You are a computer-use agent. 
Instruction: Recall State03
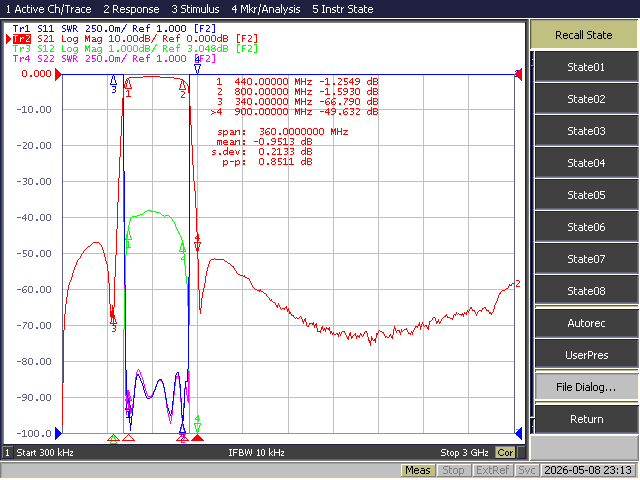pos(586,131)
